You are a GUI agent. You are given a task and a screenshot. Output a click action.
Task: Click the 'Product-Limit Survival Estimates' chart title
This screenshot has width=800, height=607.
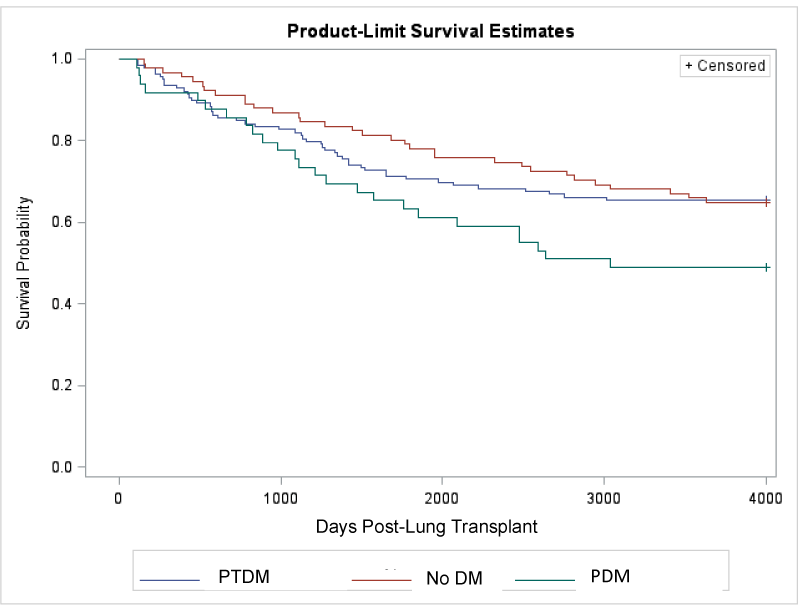tap(430, 31)
